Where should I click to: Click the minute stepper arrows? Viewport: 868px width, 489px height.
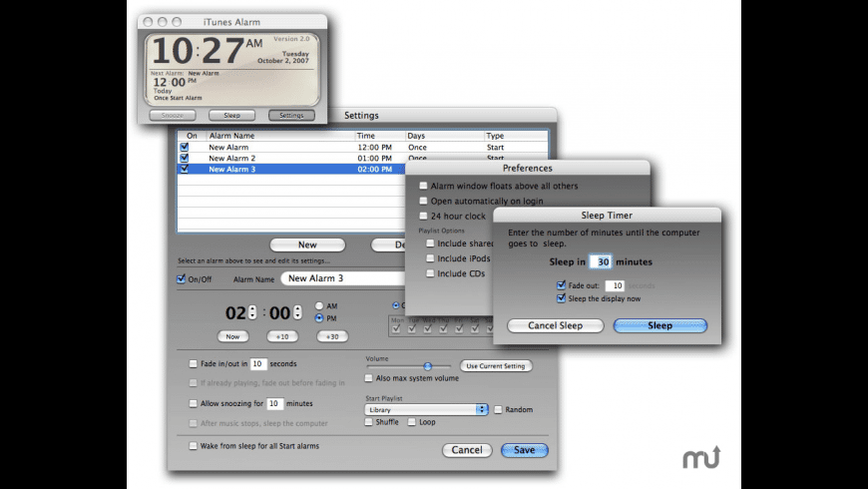click(297, 312)
